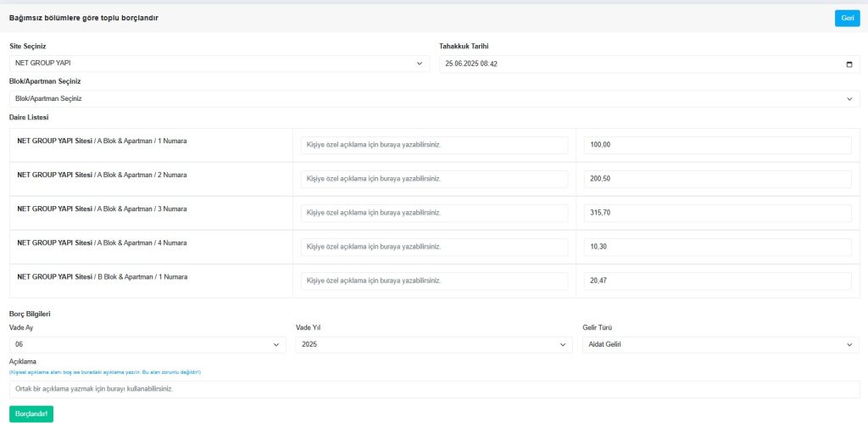
Task: Click description field for B Blok 1 Numara
Action: [434, 281]
